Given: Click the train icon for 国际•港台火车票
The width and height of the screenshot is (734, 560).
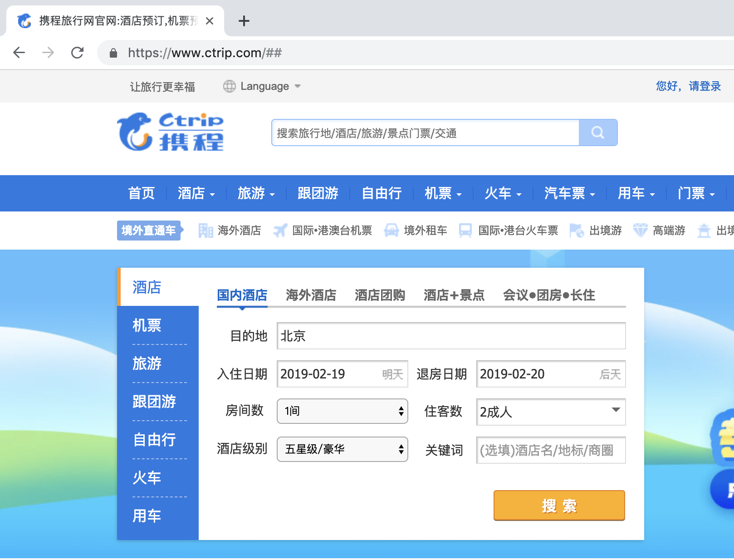Looking at the screenshot, I should pos(465,231).
